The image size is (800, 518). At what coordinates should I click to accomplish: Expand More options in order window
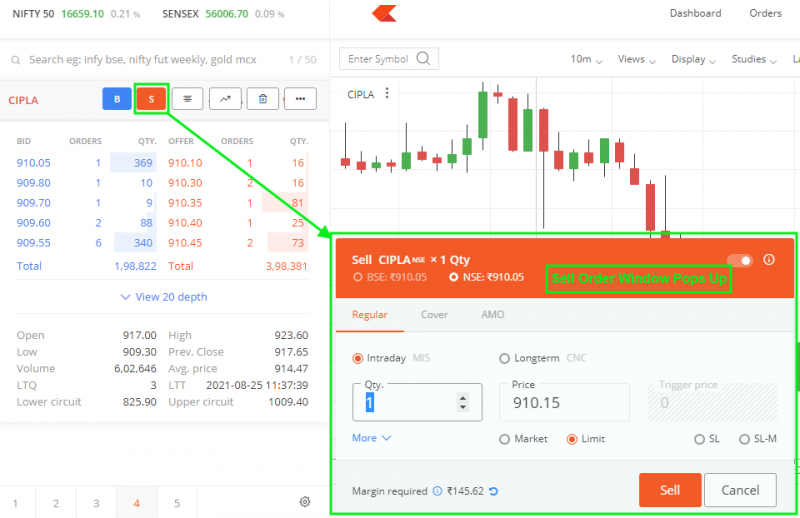tap(371, 438)
